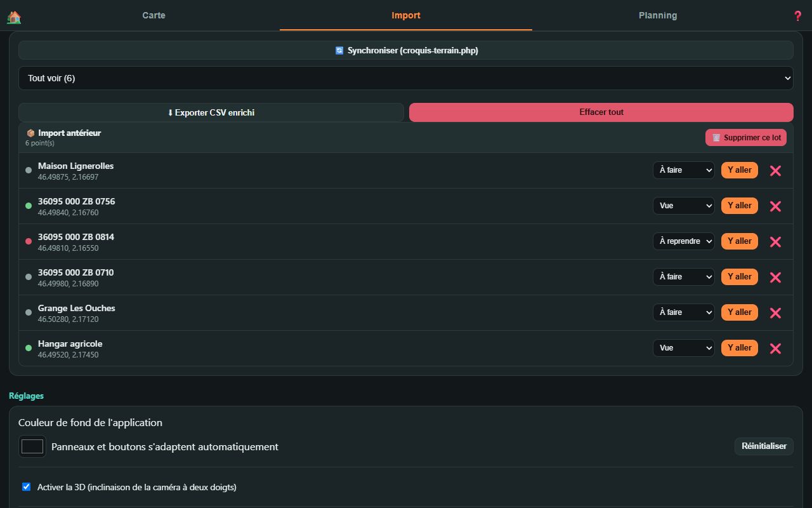The height and width of the screenshot is (508, 812).
Task: Remove point 36095 000 ZB 0710 via X
Action: (775, 277)
